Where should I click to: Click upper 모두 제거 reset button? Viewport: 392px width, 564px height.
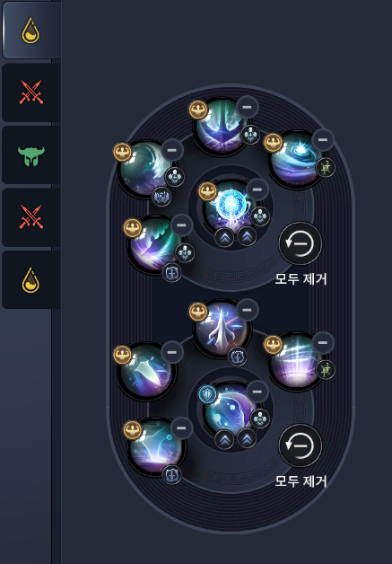(x=301, y=243)
